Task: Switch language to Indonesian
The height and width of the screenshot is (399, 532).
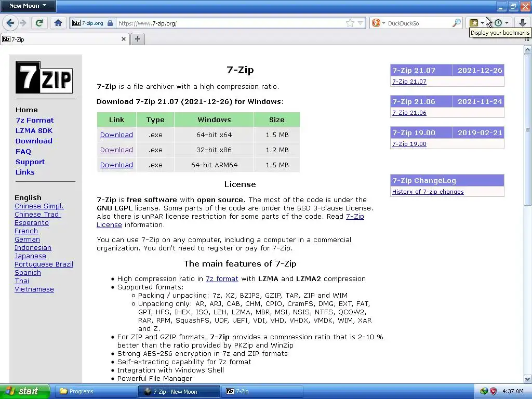Action: 33,248
